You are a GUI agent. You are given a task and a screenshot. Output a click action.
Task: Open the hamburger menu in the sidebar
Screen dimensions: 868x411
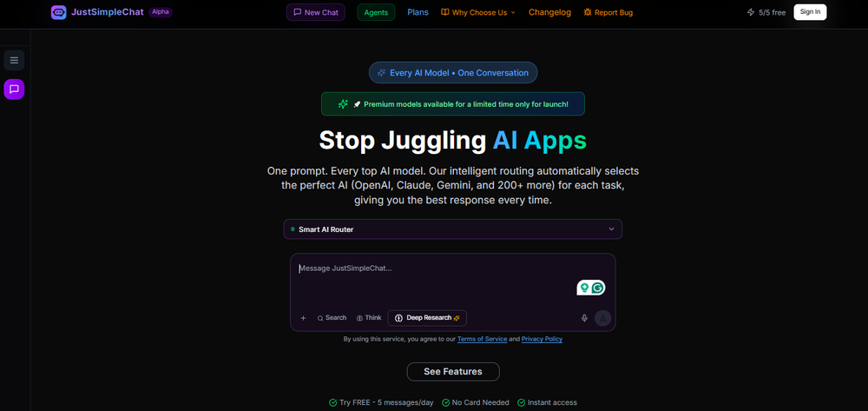tap(15, 60)
